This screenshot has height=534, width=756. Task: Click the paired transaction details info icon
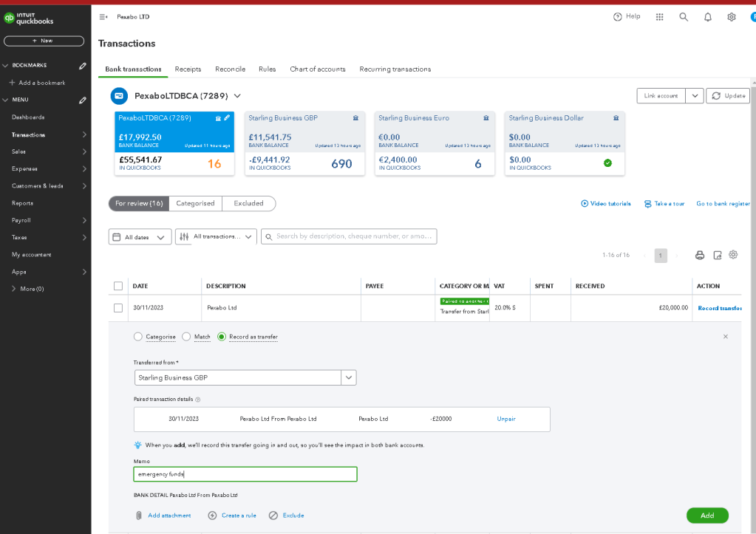pyautogui.click(x=197, y=400)
